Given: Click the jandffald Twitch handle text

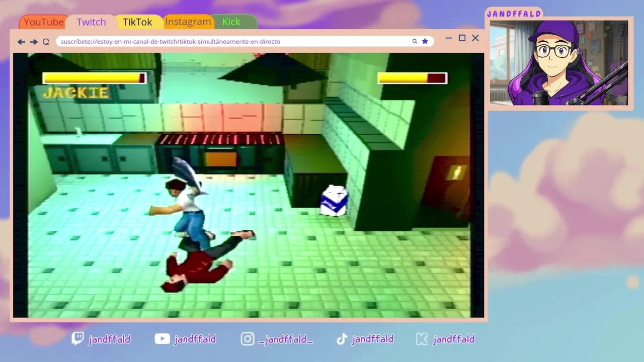Looking at the screenshot, I should click(x=109, y=339).
